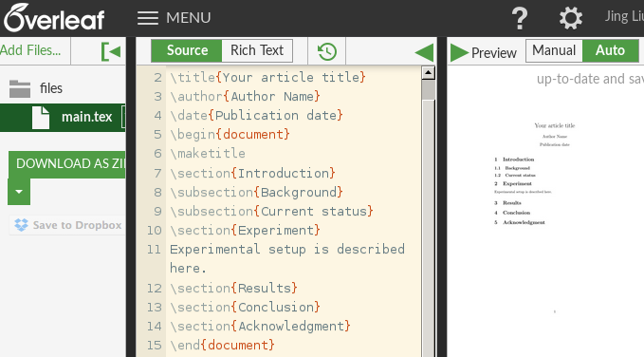The width and height of the screenshot is (644, 357).
Task: Switch editor to Source mode
Action: point(187,50)
